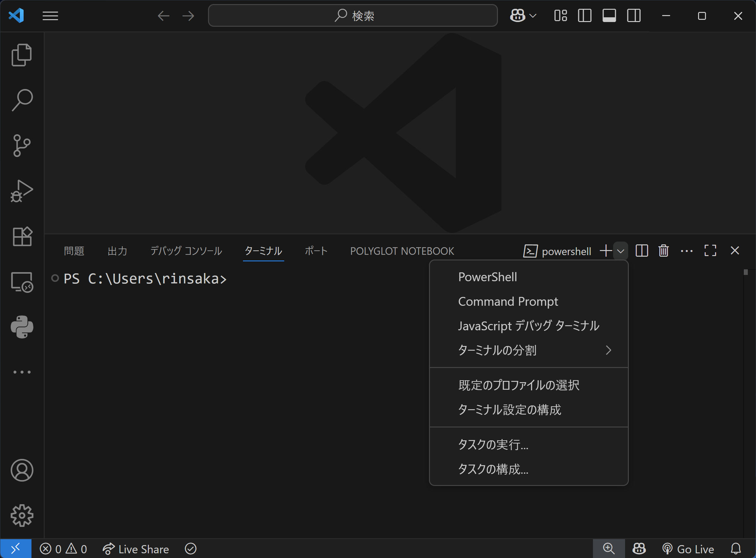Viewport: 756px width, 558px height.
Task: Click the checkmark status bar icon
Action: [x=191, y=549]
